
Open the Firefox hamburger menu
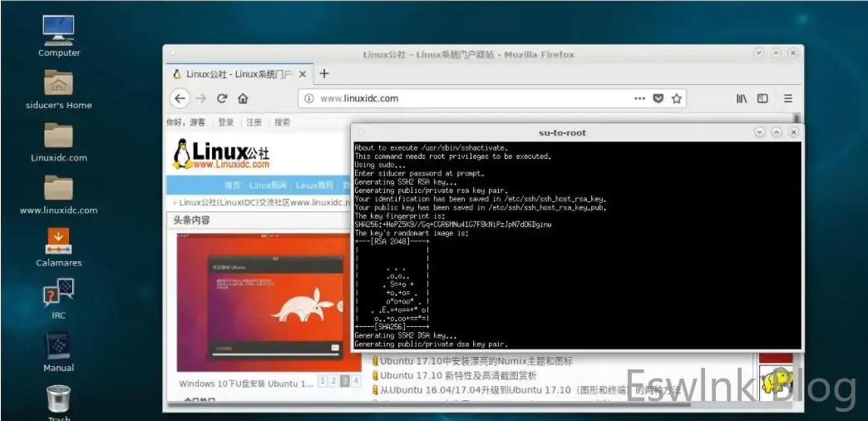[x=787, y=98]
